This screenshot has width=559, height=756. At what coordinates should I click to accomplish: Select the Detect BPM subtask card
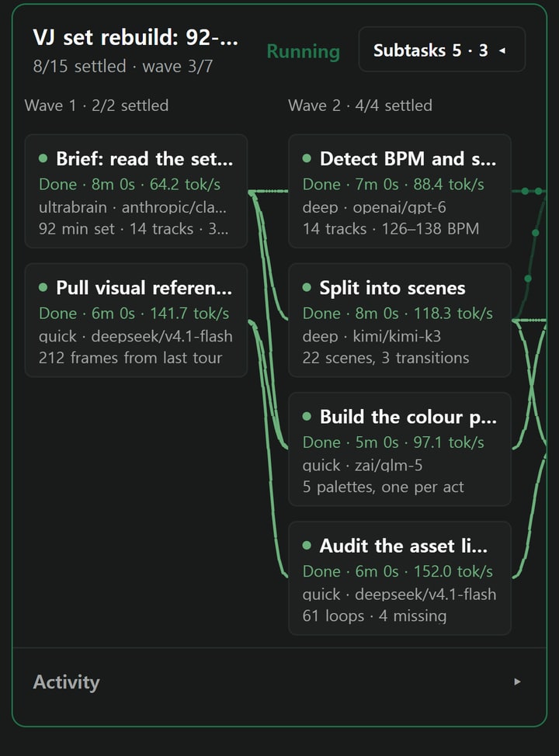(399, 192)
